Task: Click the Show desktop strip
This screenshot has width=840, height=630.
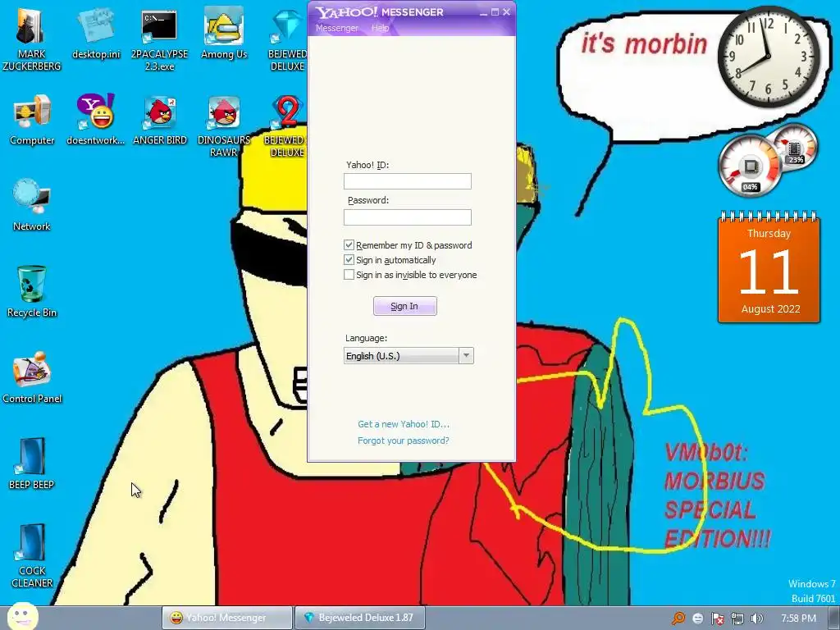Action: click(x=835, y=619)
